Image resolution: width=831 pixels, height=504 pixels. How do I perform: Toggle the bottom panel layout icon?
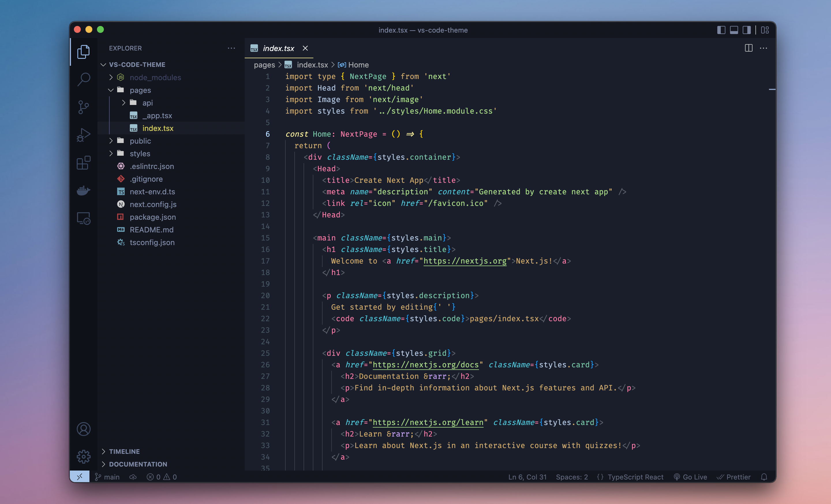[734, 30]
